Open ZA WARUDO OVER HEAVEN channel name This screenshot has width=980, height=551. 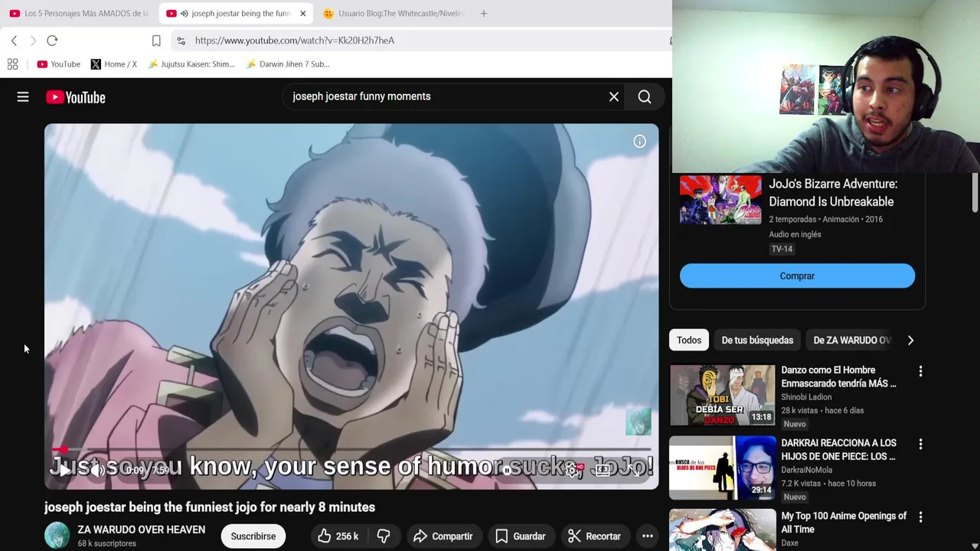(x=141, y=530)
